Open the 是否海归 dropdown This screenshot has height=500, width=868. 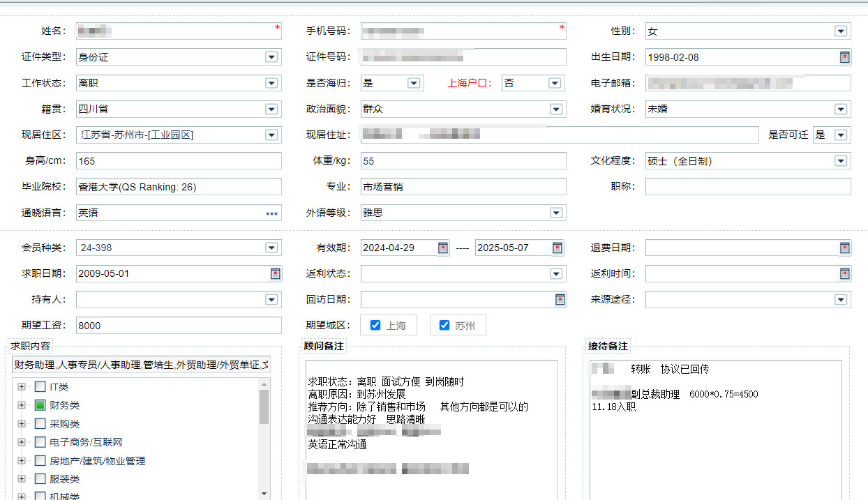point(413,83)
